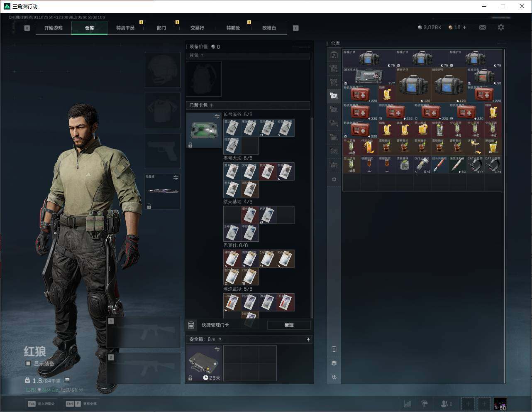Open weight details list icon
The width and height of the screenshot is (532, 412).
click(67, 380)
